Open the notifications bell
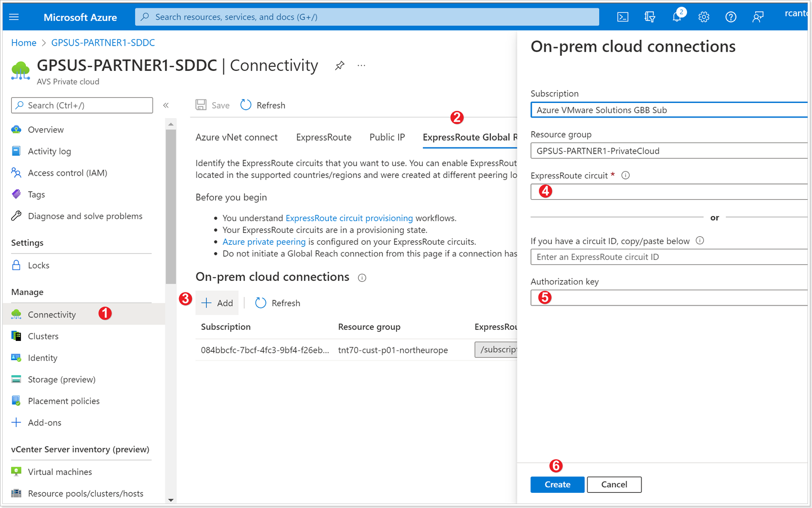The image size is (812, 508). coord(677,17)
